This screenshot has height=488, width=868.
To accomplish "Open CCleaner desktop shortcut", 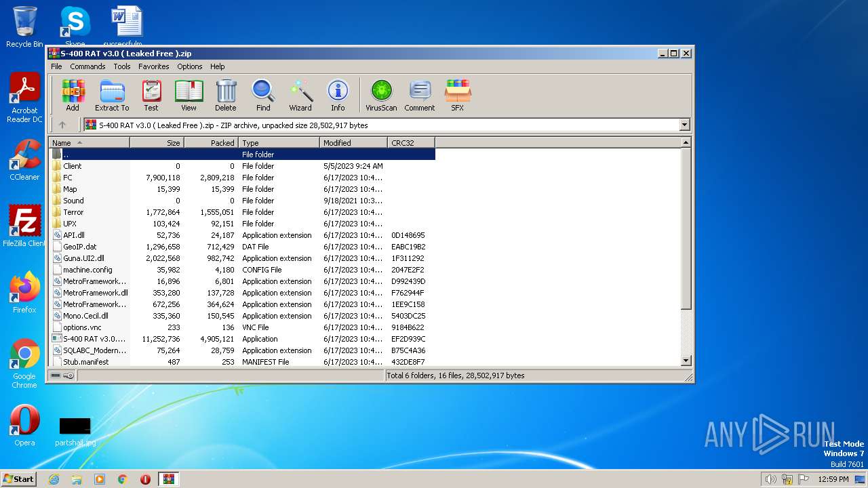I will [x=24, y=160].
